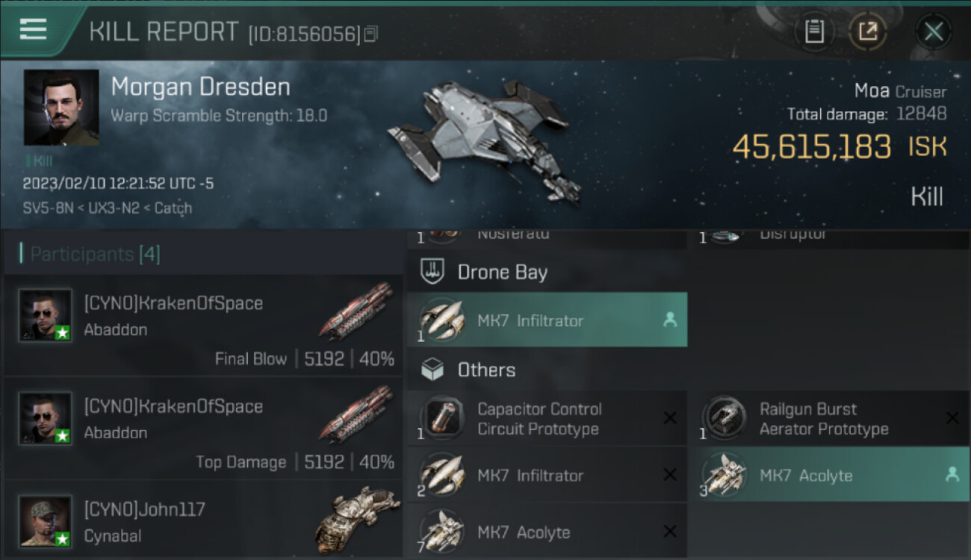The height and width of the screenshot is (560, 971).
Task: Open KrakenOfSpace Top Damage participant entry
Action: [x=203, y=428]
